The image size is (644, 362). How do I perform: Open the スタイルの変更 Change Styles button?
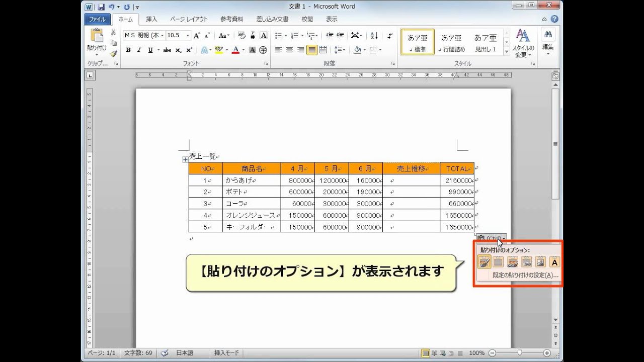(x=523, y=43)
